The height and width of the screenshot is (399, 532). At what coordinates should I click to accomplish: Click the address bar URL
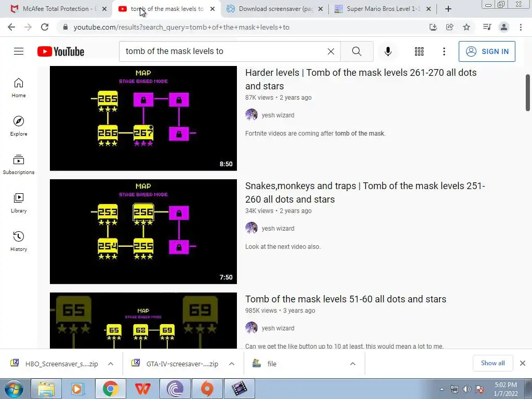[x=181, y=27]
